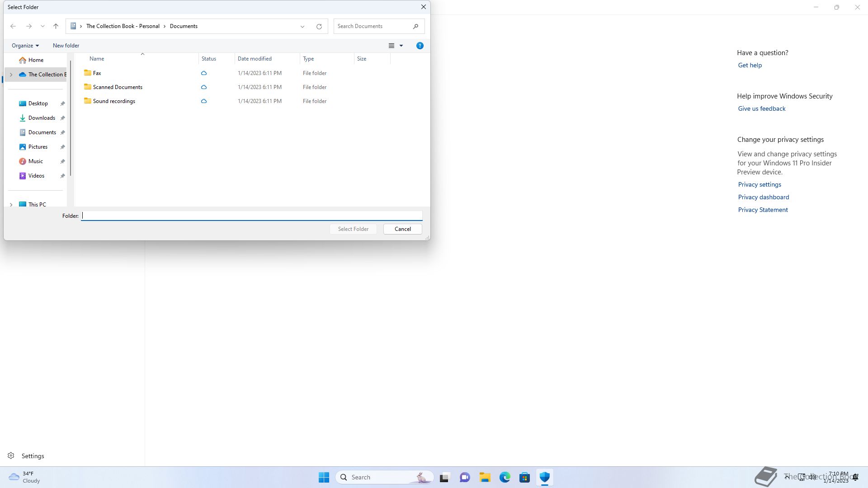The height and width of the screenshot is (488, 868).
Task: Select Downloads in the navigation pane
Action: point(42,118)
